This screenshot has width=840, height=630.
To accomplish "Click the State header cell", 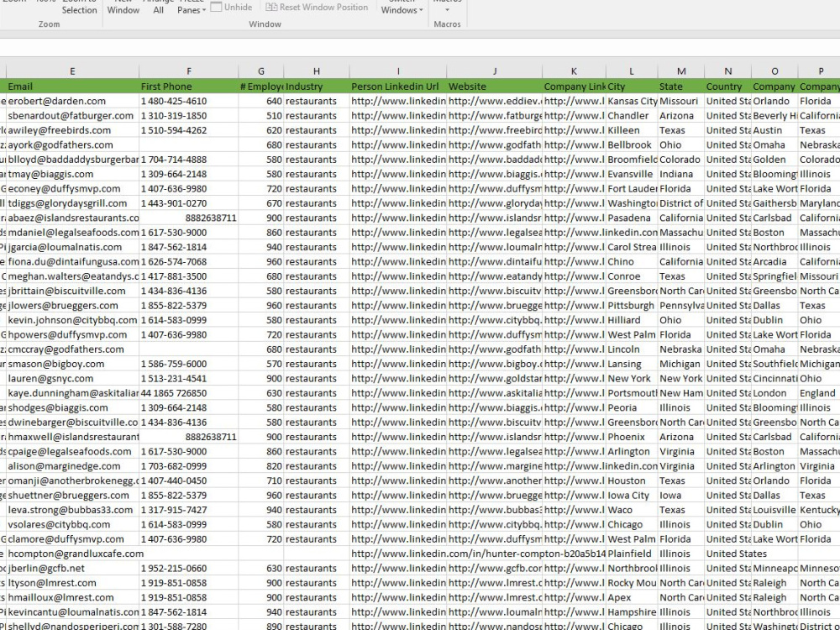I will tap(681, 87).
